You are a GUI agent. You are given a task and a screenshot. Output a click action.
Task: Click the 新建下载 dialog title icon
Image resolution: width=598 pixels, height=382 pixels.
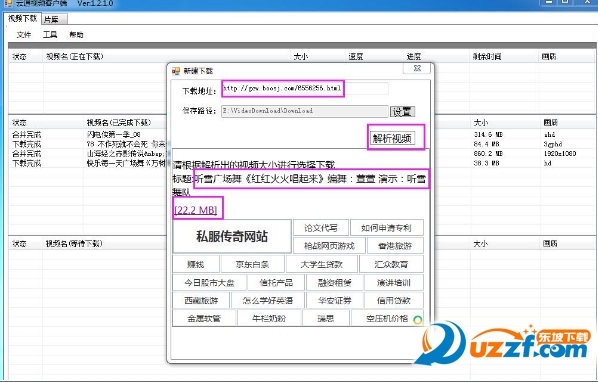click(176, 71)
